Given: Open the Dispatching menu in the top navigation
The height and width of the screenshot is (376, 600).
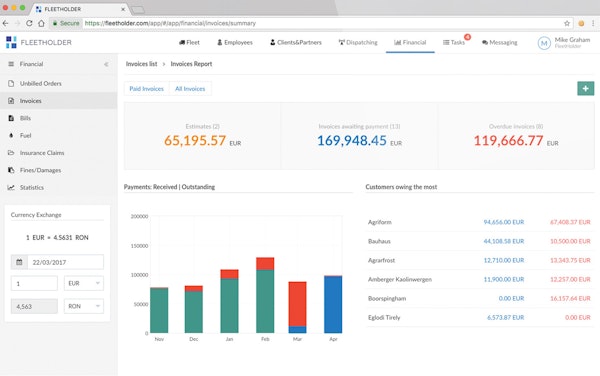Looking at the screenshot, I should point(358,42).
